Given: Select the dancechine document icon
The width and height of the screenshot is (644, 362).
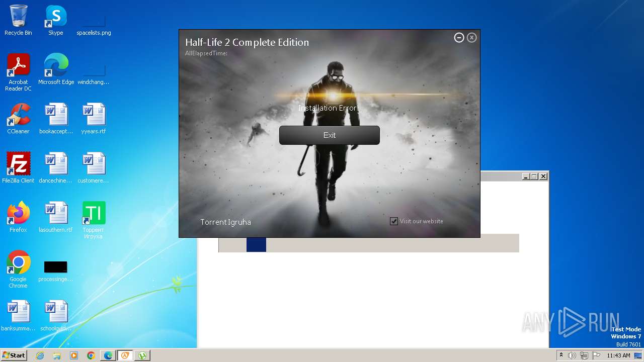Looking at the screenshot, I should (x=56, y=168).
